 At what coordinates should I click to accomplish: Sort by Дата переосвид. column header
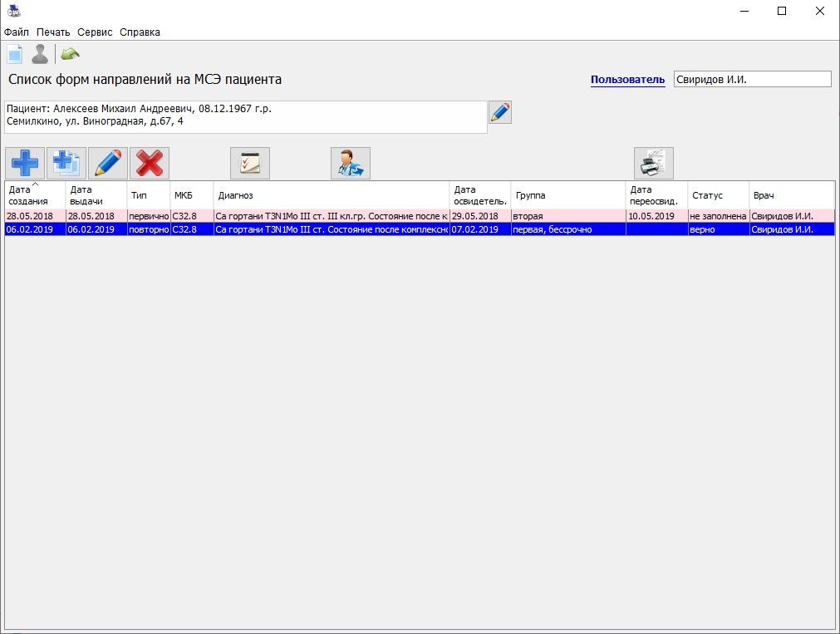click(656, 195)
